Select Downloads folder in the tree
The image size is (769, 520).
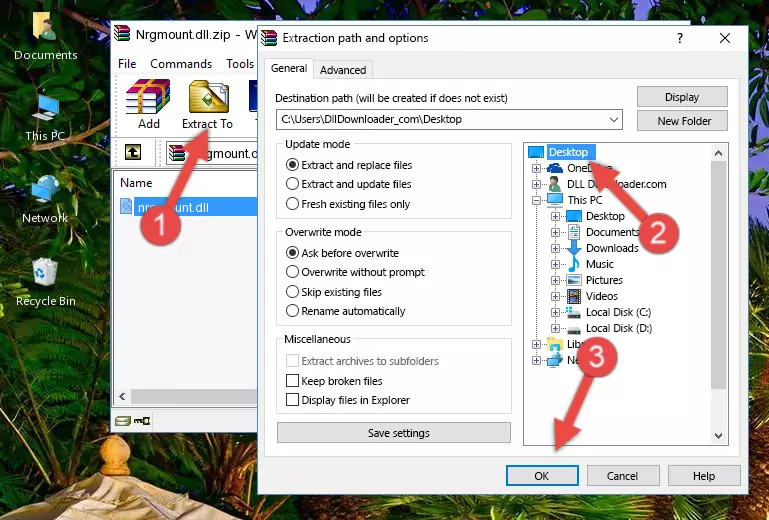point(612,248)
